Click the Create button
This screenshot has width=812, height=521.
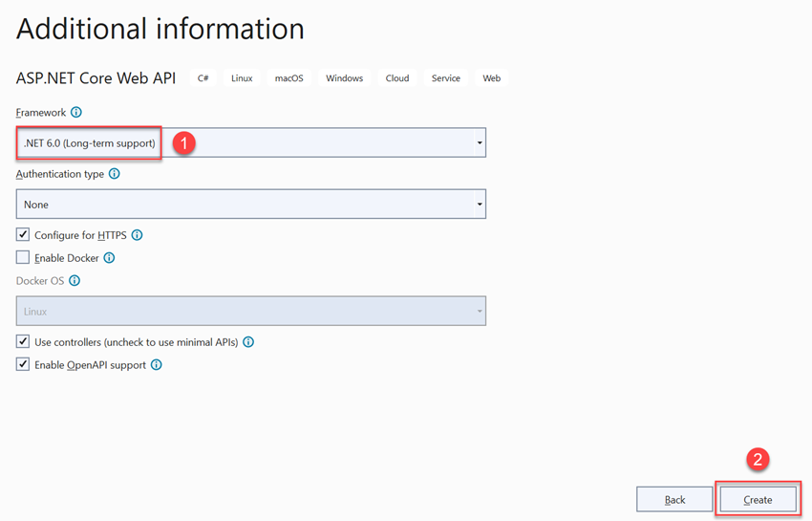pos(758,500)
